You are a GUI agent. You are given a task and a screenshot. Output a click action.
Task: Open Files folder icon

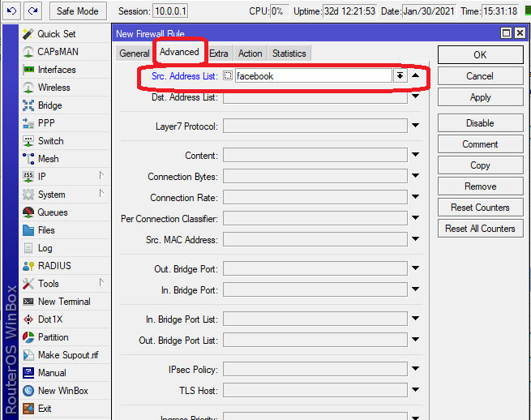28,230
